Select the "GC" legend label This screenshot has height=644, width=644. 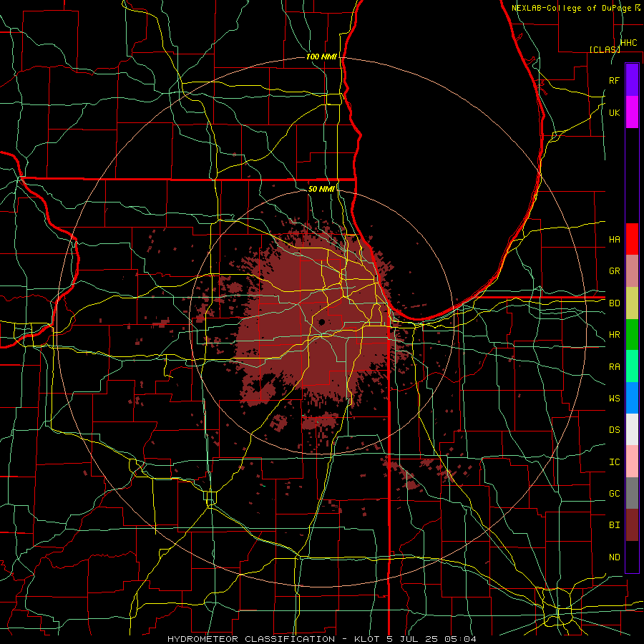615,494
